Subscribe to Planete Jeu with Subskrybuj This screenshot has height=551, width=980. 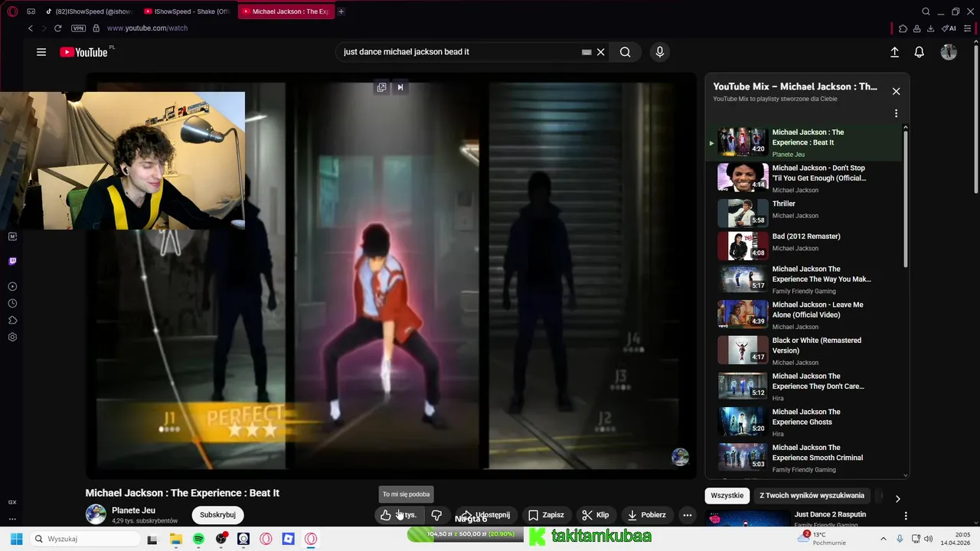click(x=217, y=515)
